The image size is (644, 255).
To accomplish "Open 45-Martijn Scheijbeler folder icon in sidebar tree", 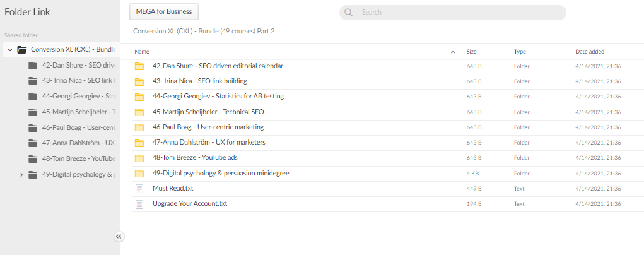I will click(x=33, y=112).
